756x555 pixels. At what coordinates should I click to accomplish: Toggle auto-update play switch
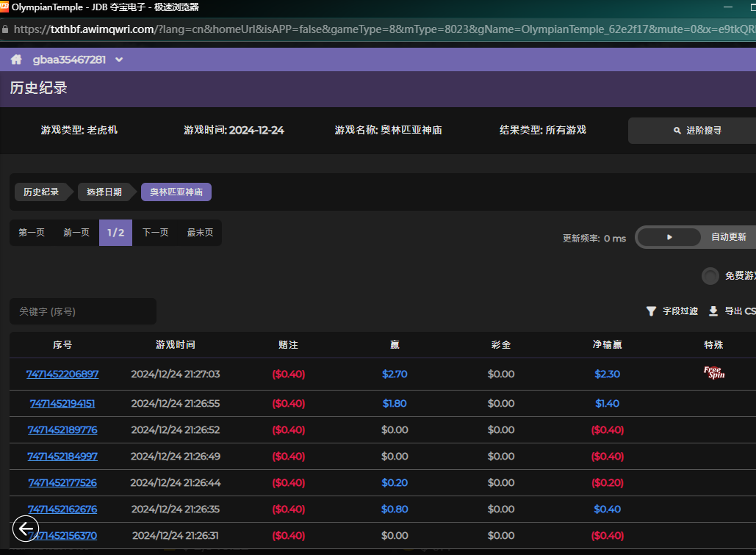pos(669,237)
